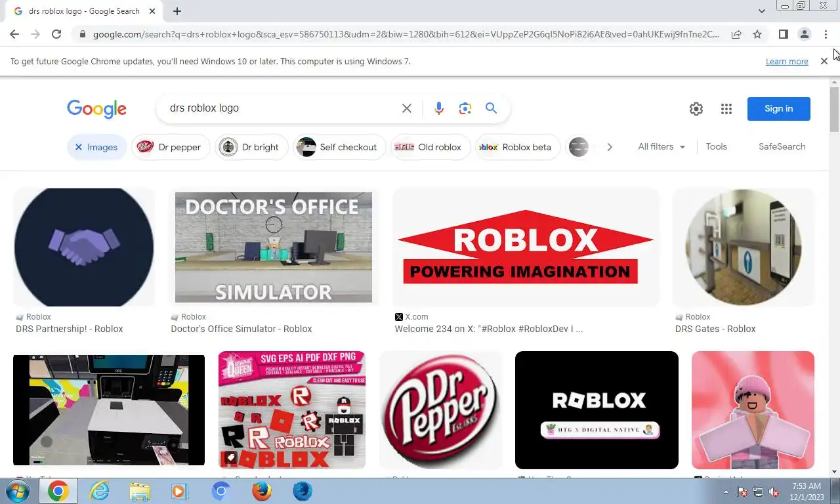
Task: Expand the All filters dropdown
Action: click(x=661, y=147)
